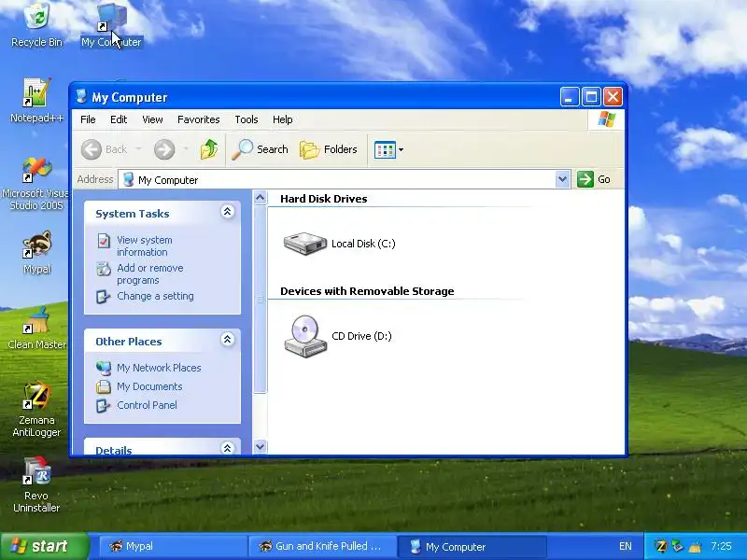The width and height of the screenshot is (747, 560).
Task: Toggle the Folders pane button
Action: (x=329, y=149)
